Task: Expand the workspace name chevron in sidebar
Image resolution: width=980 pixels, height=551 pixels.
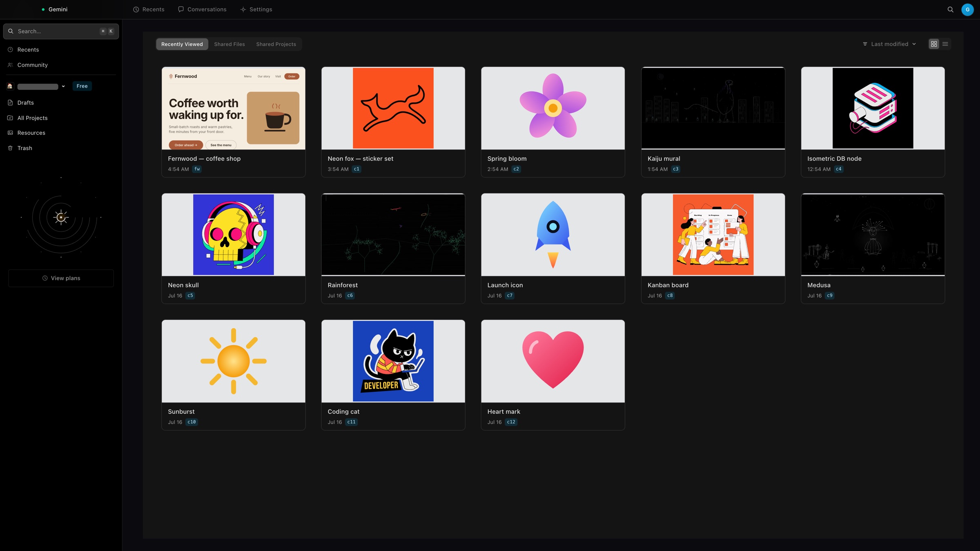Action: pos(63,86)
